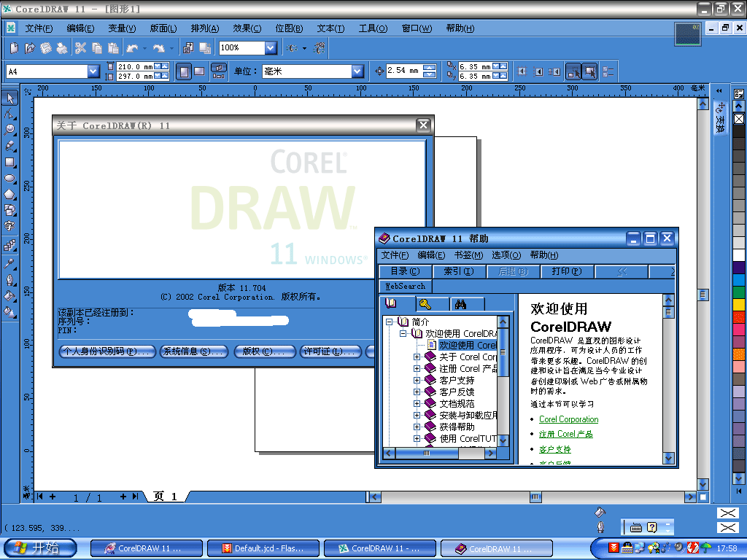
Task: Select the Interactive Fill tool
Action: tap(10, 312)
